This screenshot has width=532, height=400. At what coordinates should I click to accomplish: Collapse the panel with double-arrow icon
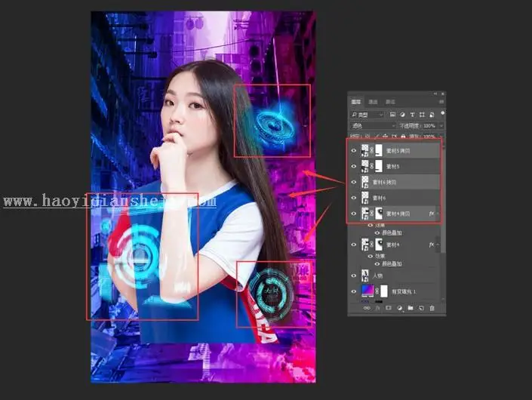coord(435,94)
